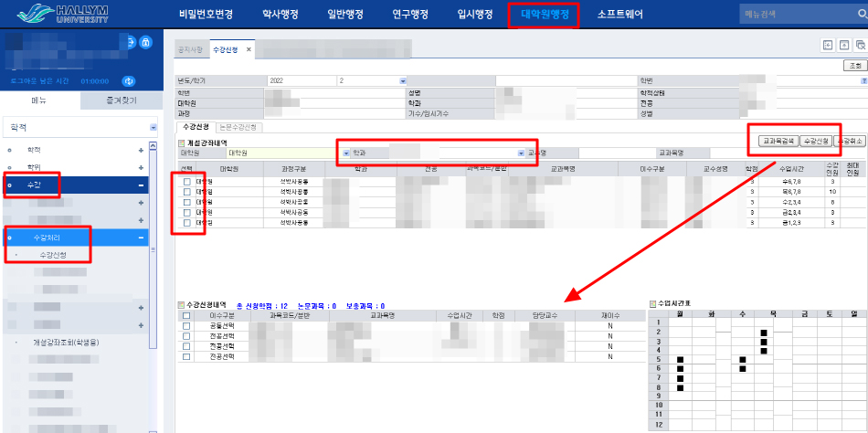Collapse the 수강 menu with the minus

point(141,185)
